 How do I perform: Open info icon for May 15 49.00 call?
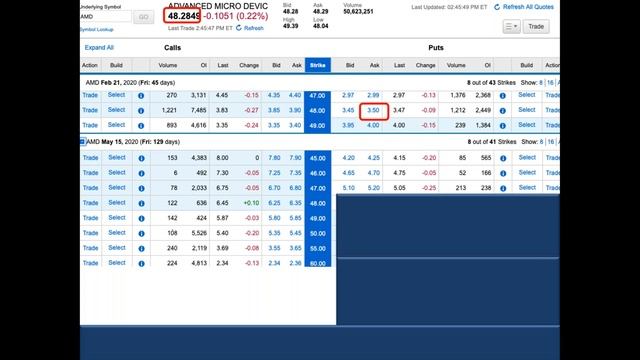(141, 218)
